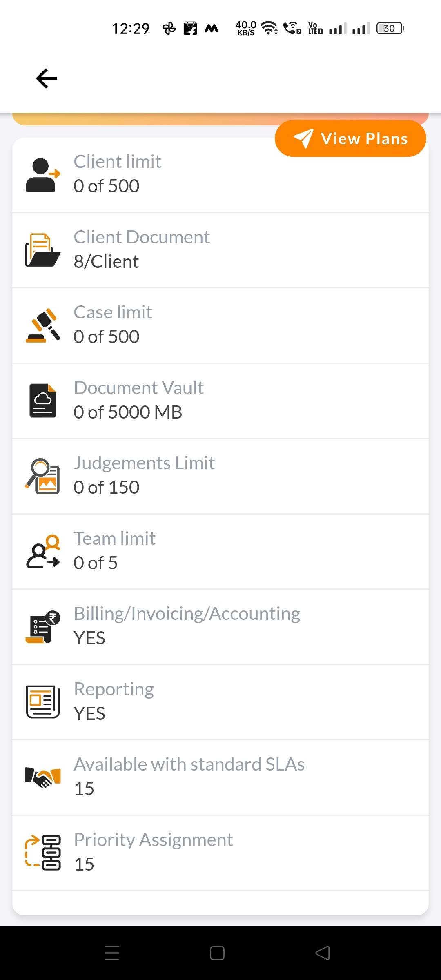Tap the Priority Assignment flow icon
This screenshot has height=980, width=441.
(43, 853)
